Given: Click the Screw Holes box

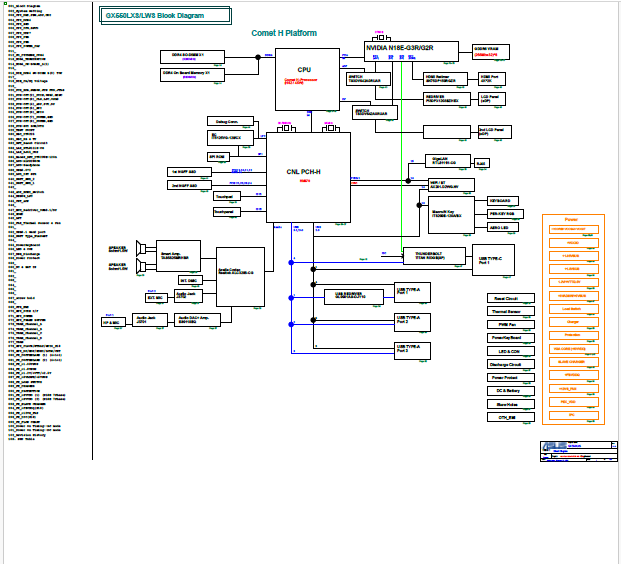Looking at the screenshot, I should click(x=511, y=404).
